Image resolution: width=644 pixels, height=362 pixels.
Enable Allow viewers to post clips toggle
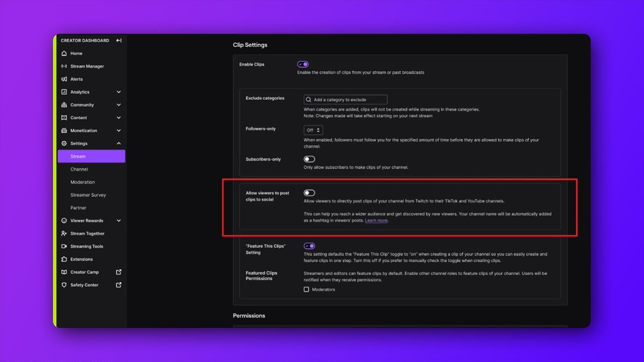tap(309, 193)
